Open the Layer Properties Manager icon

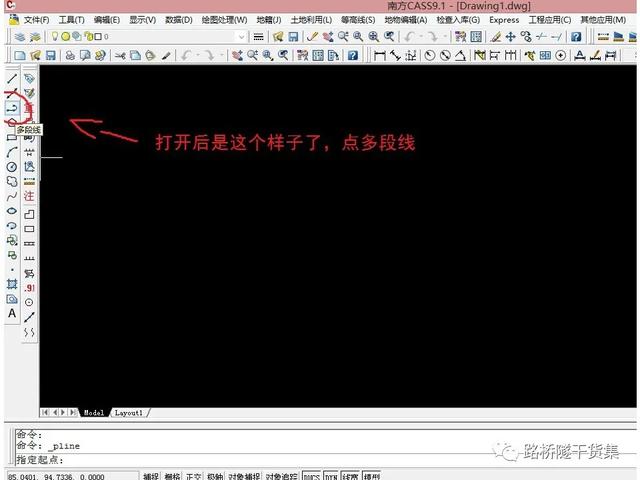[19, 37]
